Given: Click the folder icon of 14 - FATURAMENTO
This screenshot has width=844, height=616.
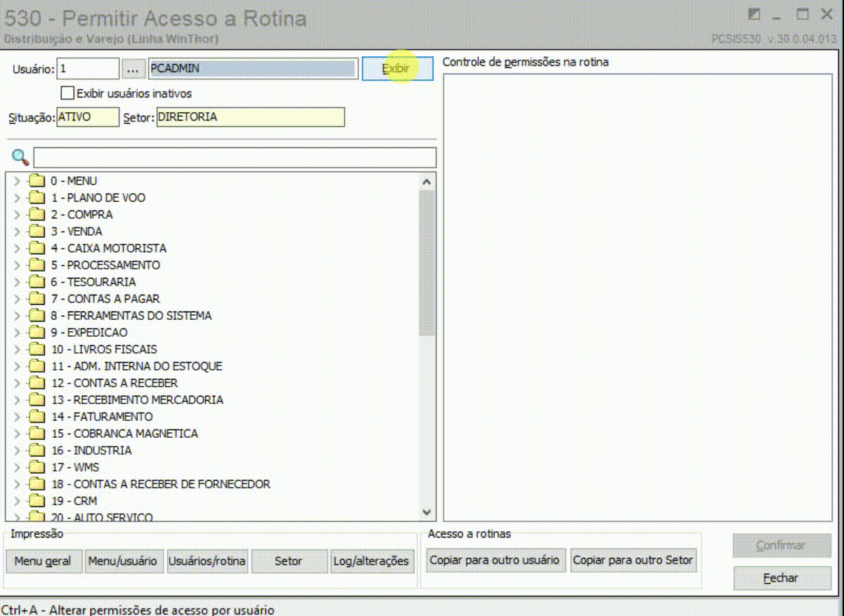Looking at the screenshot, I should (37, 417).
